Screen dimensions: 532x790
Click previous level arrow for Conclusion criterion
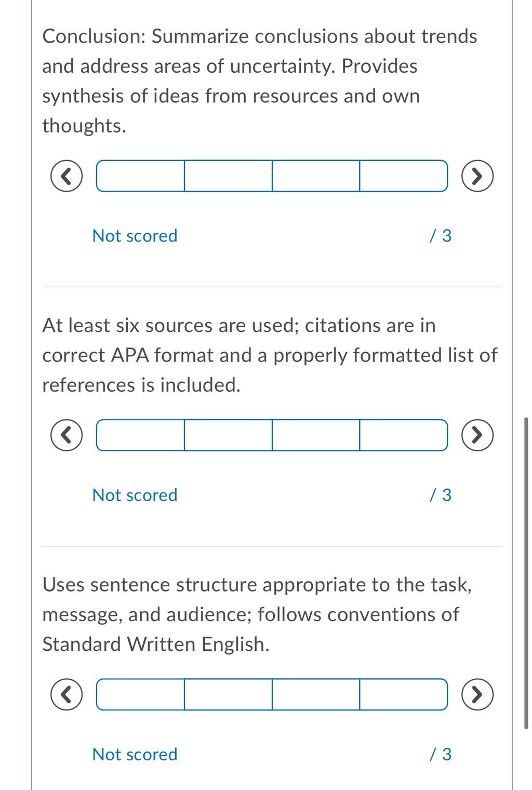tap(66, 176)
